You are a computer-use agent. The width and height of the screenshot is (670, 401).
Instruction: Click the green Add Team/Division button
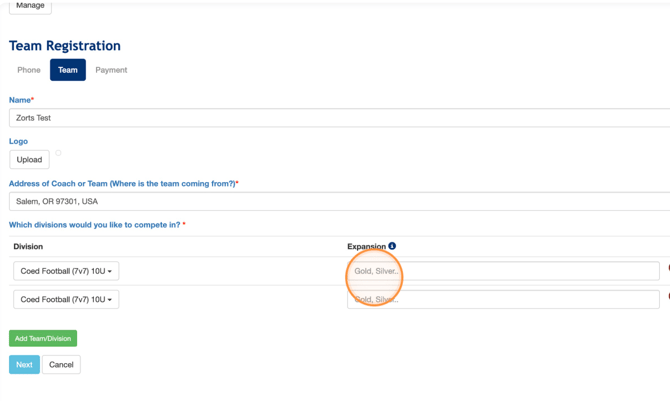pos(43,339)
